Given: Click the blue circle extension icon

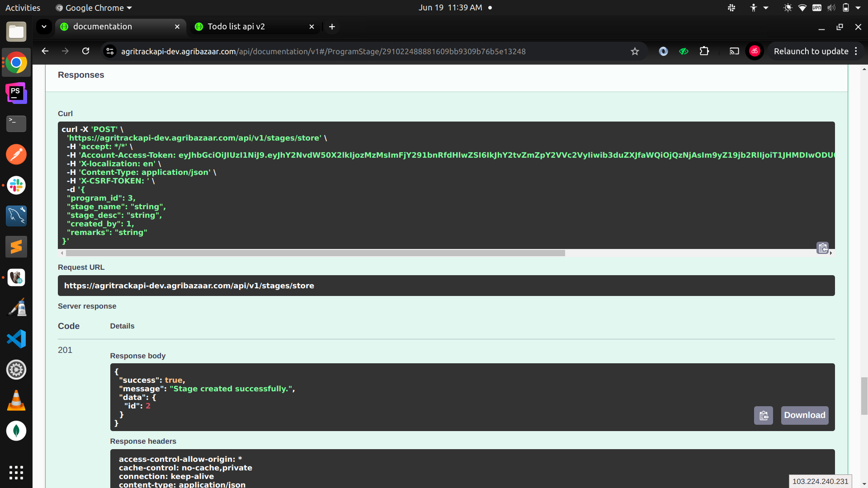Looking at the screenshot, I should [663, 52].
